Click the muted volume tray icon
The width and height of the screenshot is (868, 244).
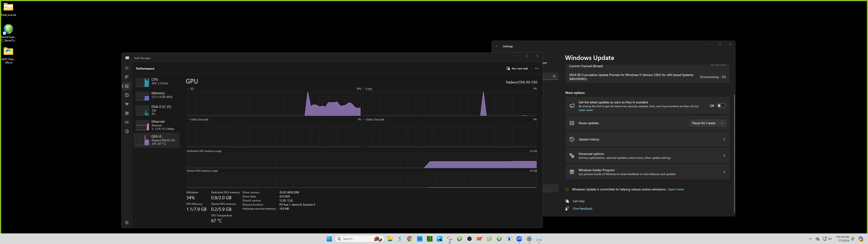coord(830,239)
